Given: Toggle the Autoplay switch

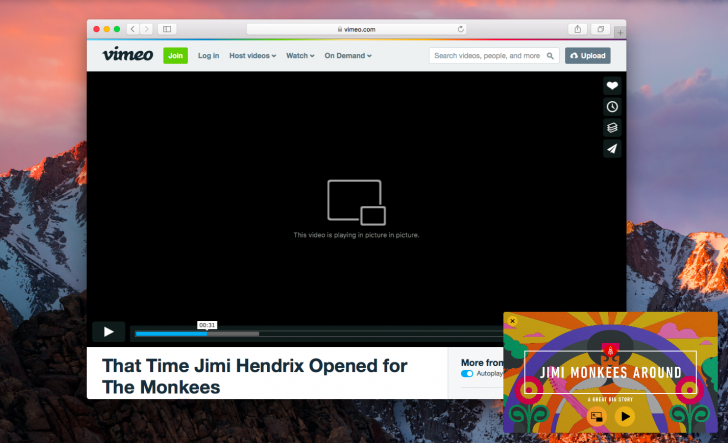Looking at the screenshot, I should [467, 373].
